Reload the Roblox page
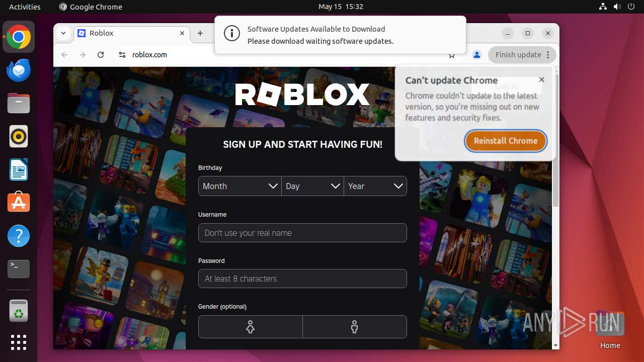 coord(101,55)
